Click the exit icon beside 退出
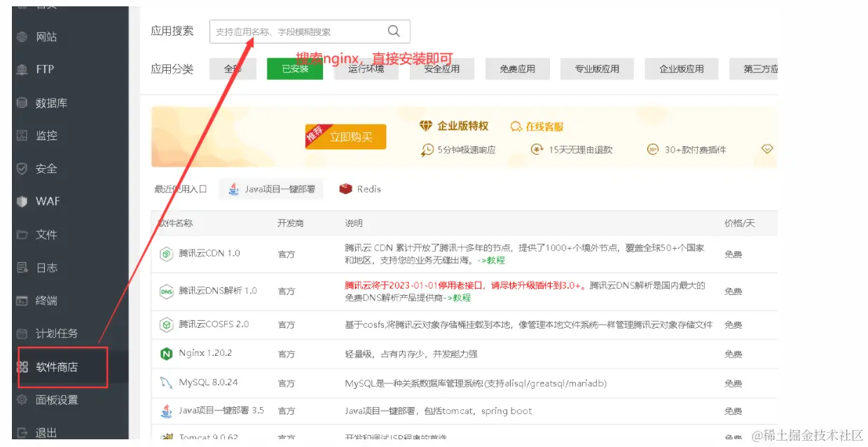The height and width of the screenshot is (447, 868). point(22,433)
